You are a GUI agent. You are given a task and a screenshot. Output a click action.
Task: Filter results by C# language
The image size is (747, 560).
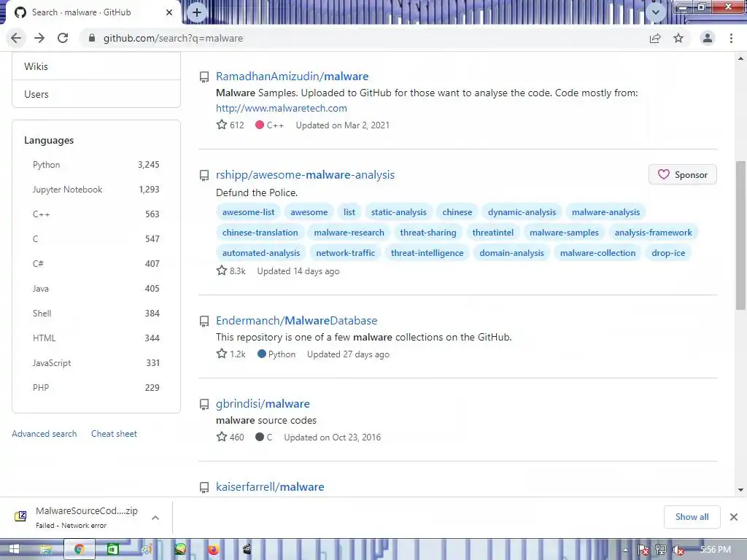[96, 264]
